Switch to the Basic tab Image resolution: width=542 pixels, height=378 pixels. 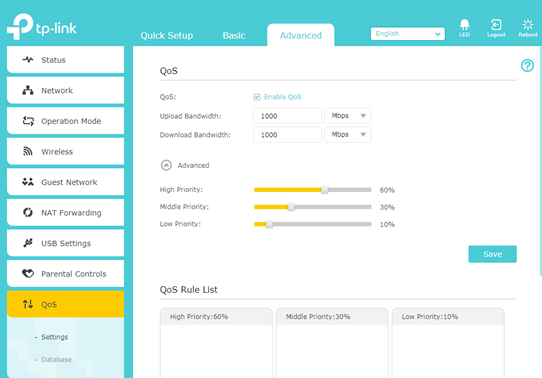(234, 35)
